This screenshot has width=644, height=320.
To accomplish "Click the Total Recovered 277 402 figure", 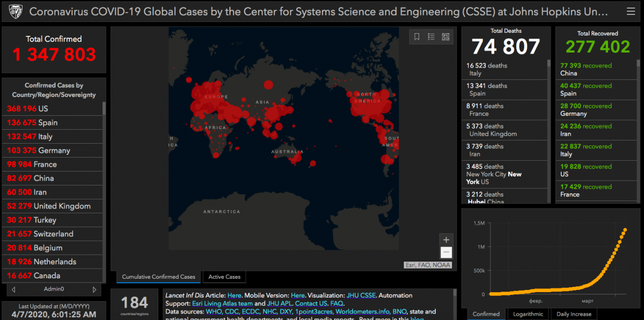I will (x=598, y=47).
